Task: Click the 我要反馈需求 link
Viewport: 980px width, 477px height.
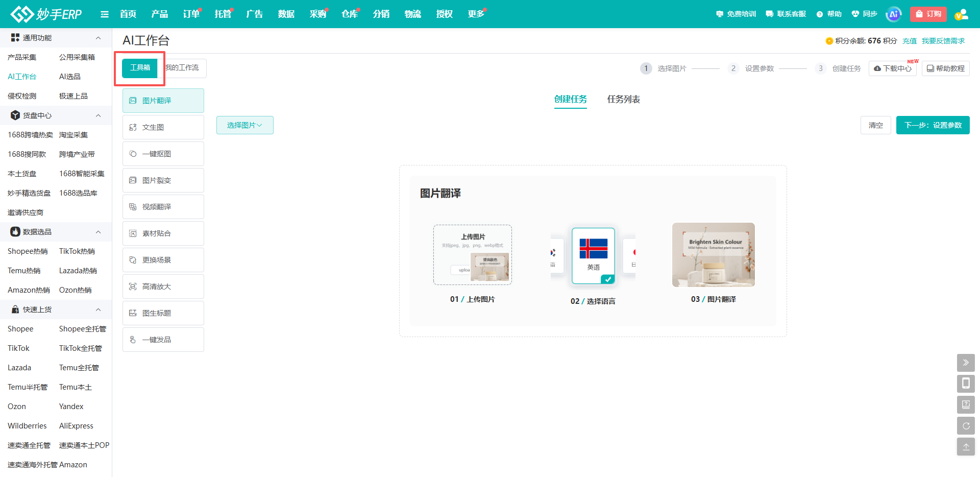Action: pyautogui.click(x=943, y=41)
